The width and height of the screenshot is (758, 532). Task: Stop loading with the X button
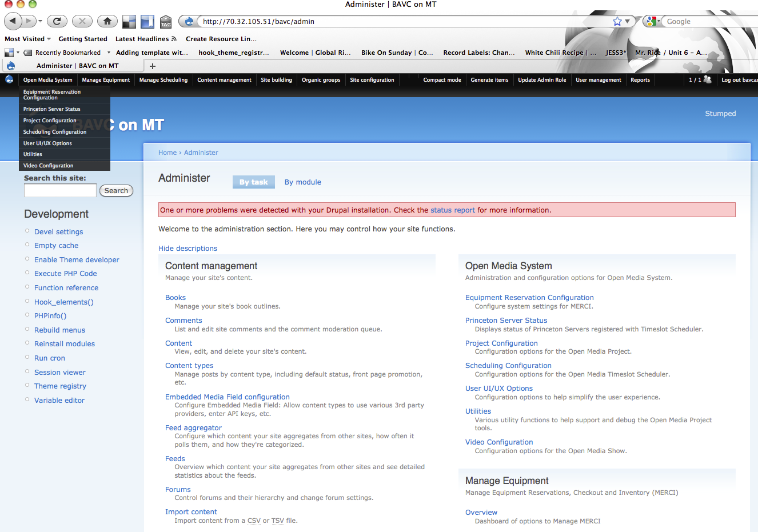[82, 21]
